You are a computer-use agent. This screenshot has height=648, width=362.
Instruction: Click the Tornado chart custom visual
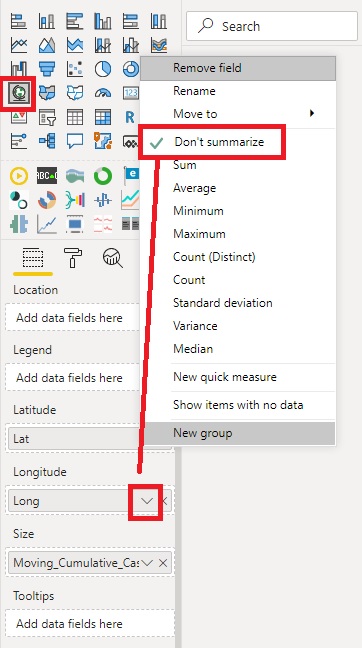point(19,224)
